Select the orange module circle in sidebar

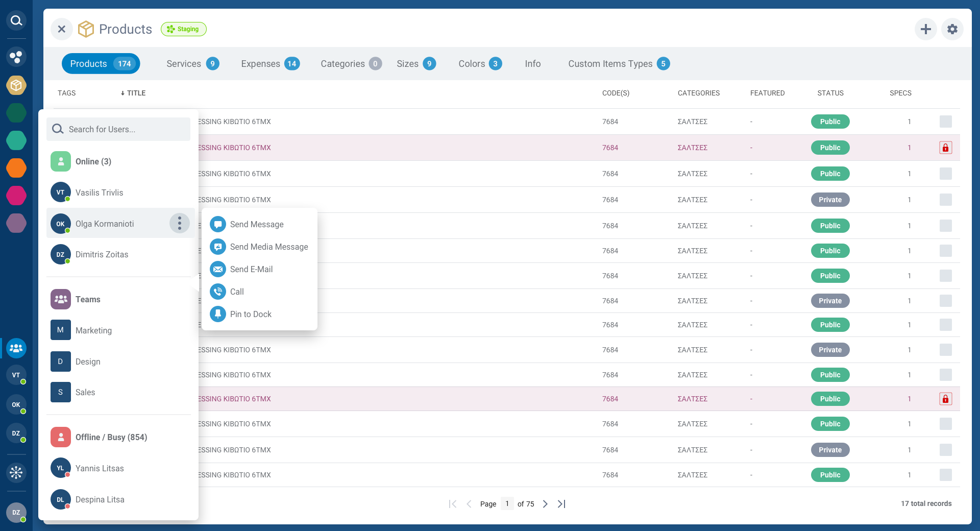(x=16, y=168)
